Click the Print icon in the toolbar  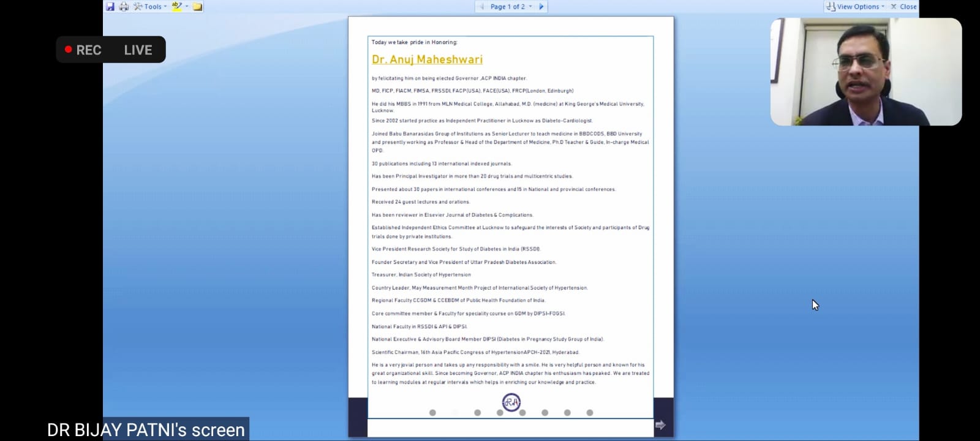point(124,7)
